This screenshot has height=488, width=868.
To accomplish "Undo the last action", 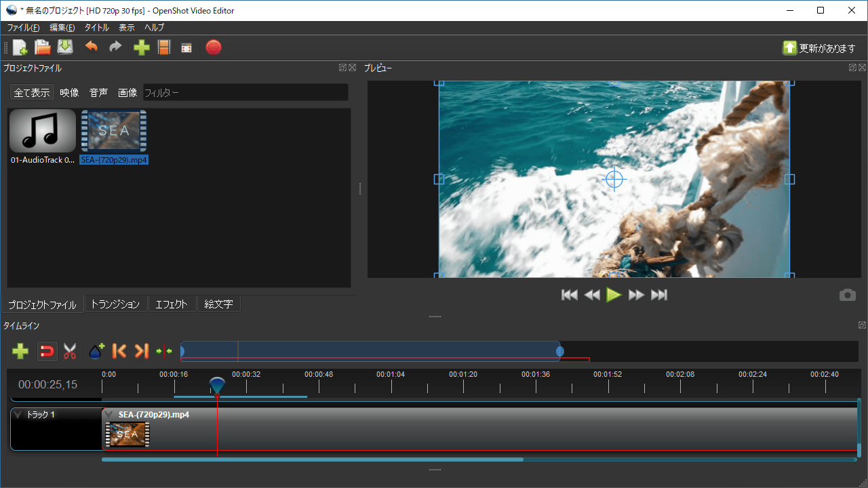I will pos(92,47).
